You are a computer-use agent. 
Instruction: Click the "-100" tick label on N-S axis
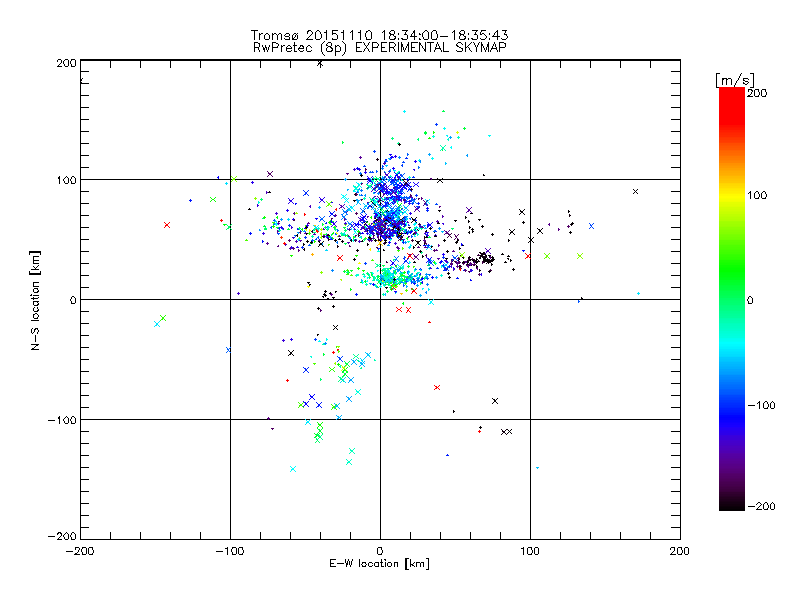[62, 420]
